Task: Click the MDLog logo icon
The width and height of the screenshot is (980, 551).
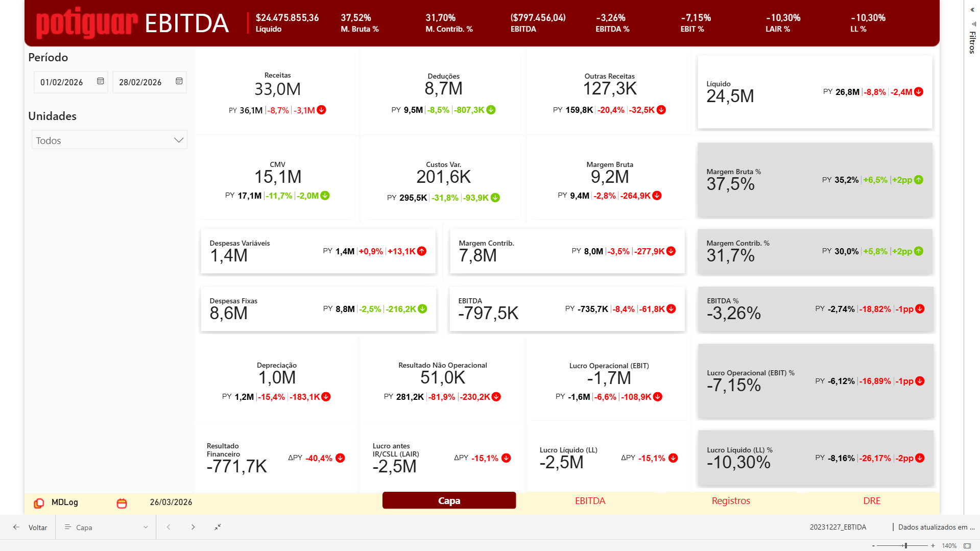Action: [39, 502]
